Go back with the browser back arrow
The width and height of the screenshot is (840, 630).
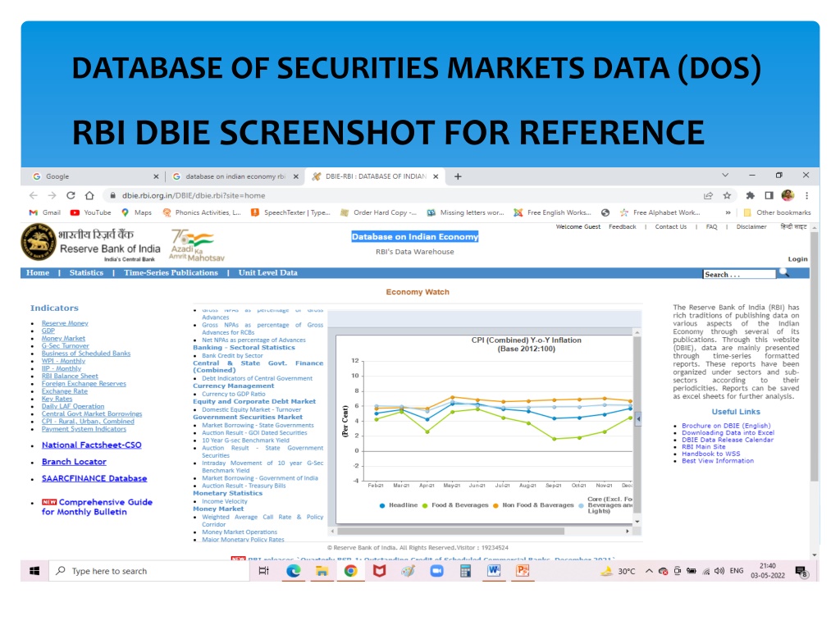point(34,195)
